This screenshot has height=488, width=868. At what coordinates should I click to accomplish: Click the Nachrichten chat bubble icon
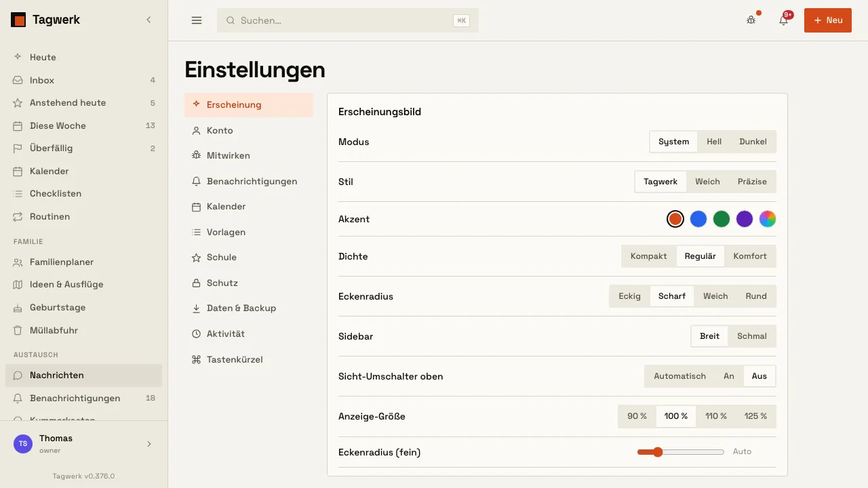tap(18, 375)
